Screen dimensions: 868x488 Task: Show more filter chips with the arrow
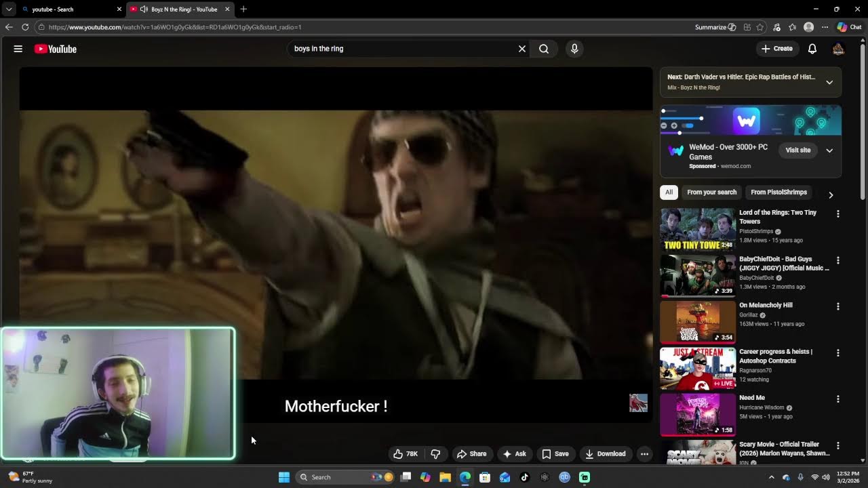(831, 195)
